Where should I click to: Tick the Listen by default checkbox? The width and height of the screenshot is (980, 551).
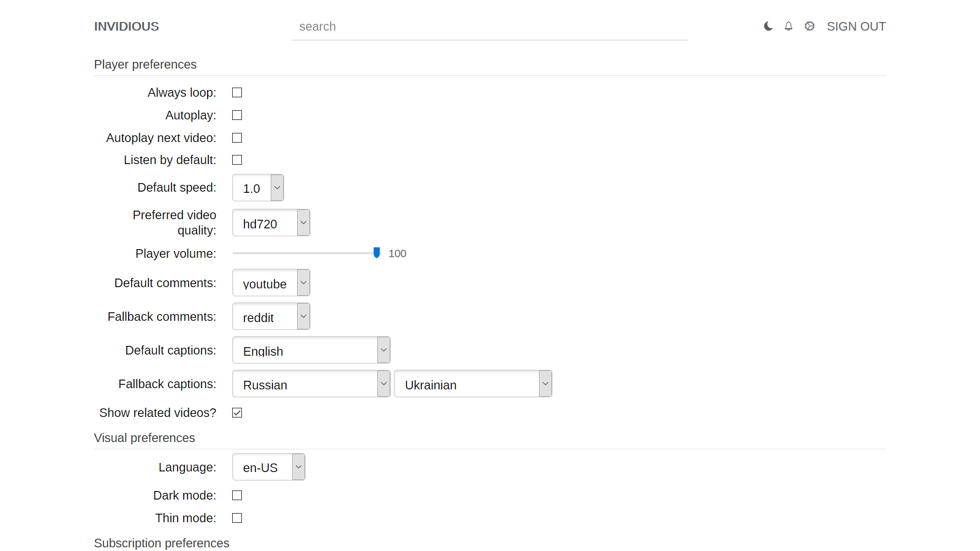[237, 160]
